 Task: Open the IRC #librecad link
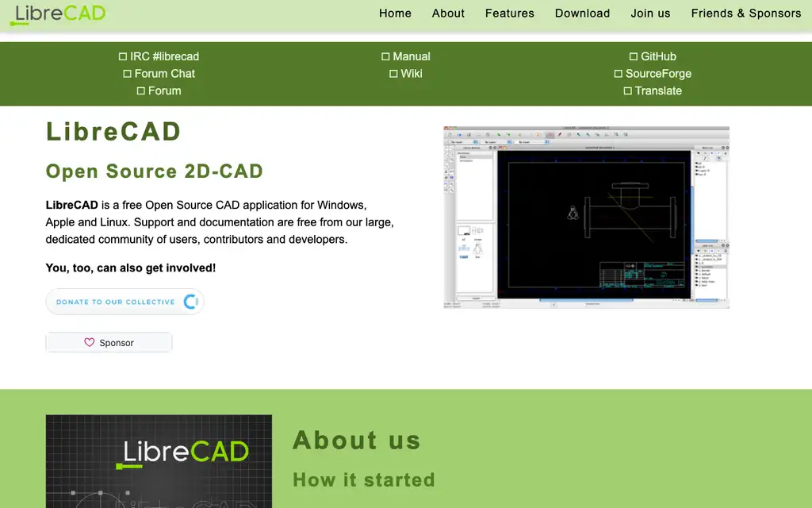tap(159, 56)
